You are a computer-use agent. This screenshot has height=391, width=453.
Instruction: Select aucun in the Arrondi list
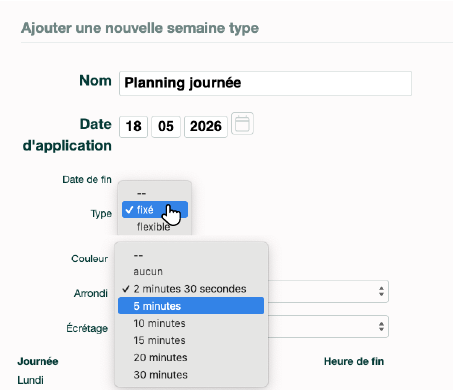(x=191, y=272)
